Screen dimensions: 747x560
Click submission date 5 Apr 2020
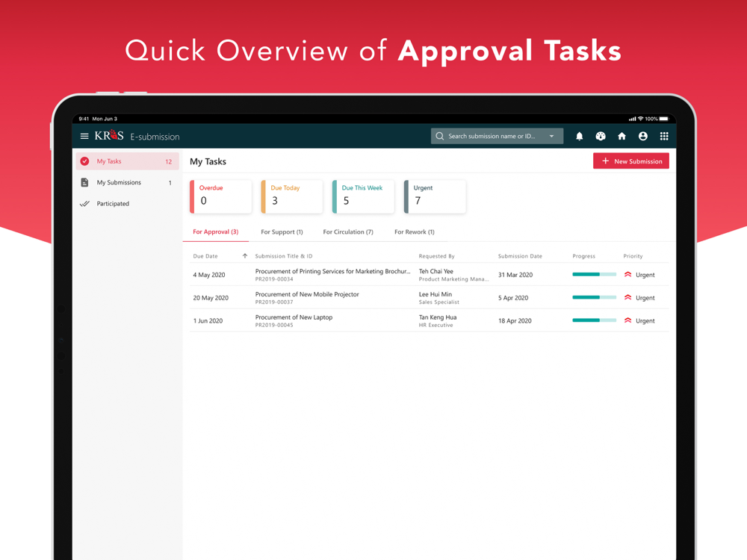click(513, 298)
